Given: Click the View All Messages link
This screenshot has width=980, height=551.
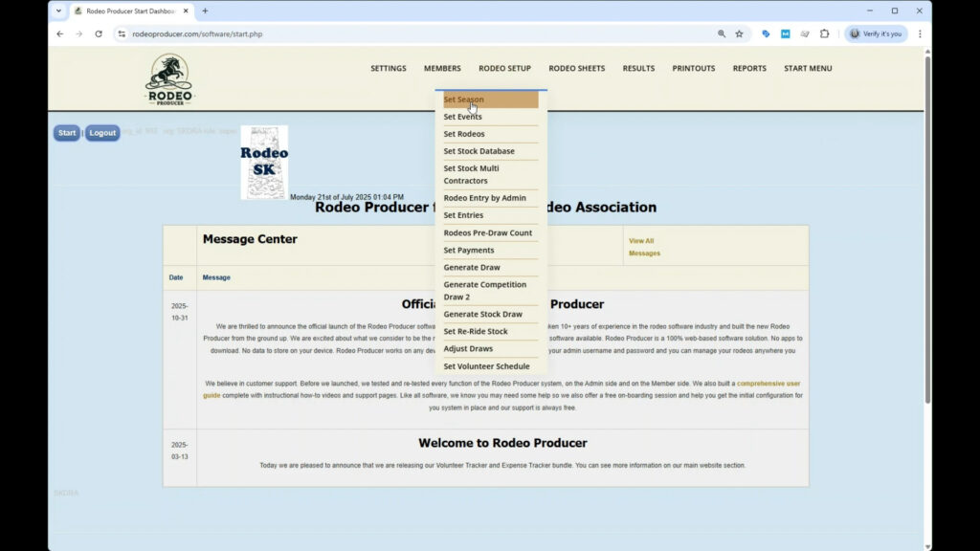Looking at the screenshot, I should click(x=641, y=247).
